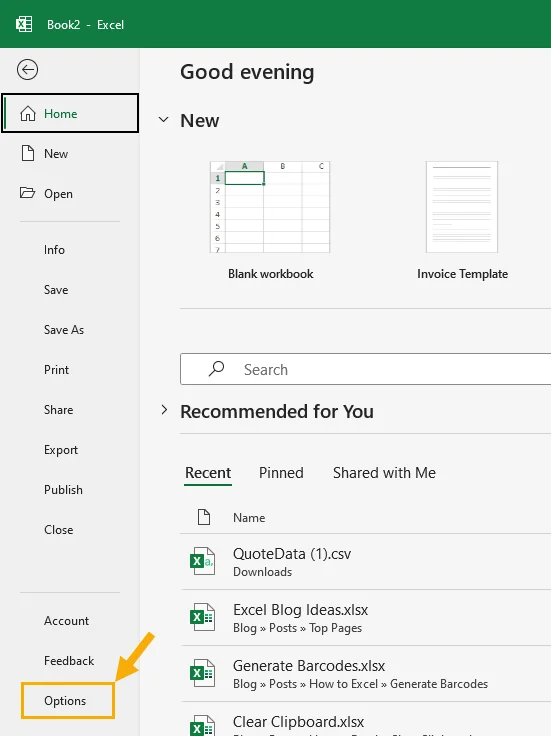551x736 pixels.
Task: Click into the Search box
Action: (x=366, y=369)
